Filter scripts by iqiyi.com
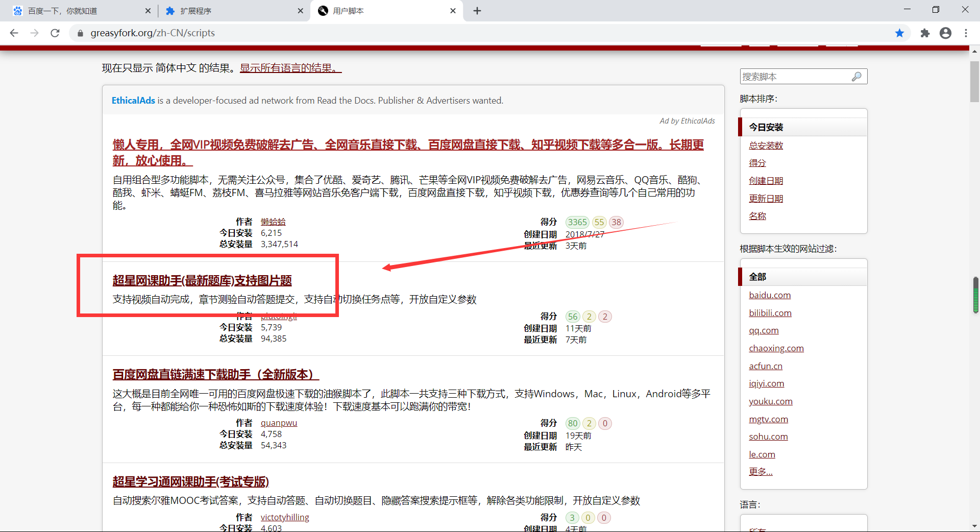This screenshot has width=980, height=532. (x=767, y=383)
